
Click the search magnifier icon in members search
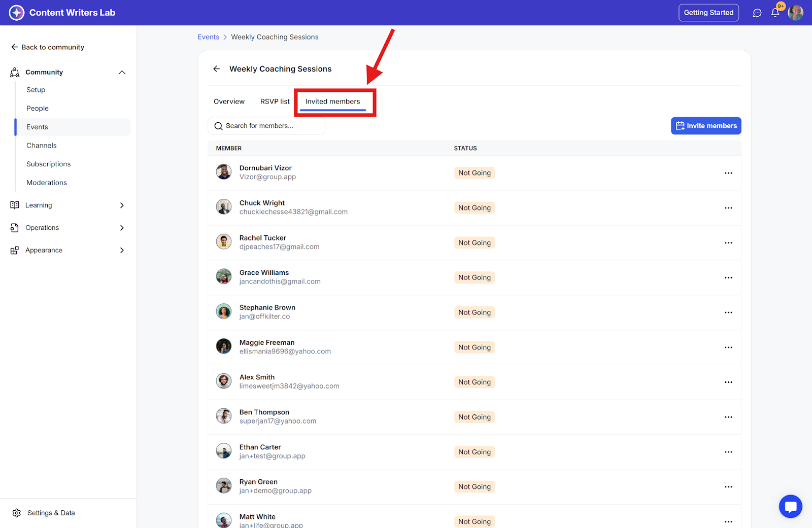[219, 126]
